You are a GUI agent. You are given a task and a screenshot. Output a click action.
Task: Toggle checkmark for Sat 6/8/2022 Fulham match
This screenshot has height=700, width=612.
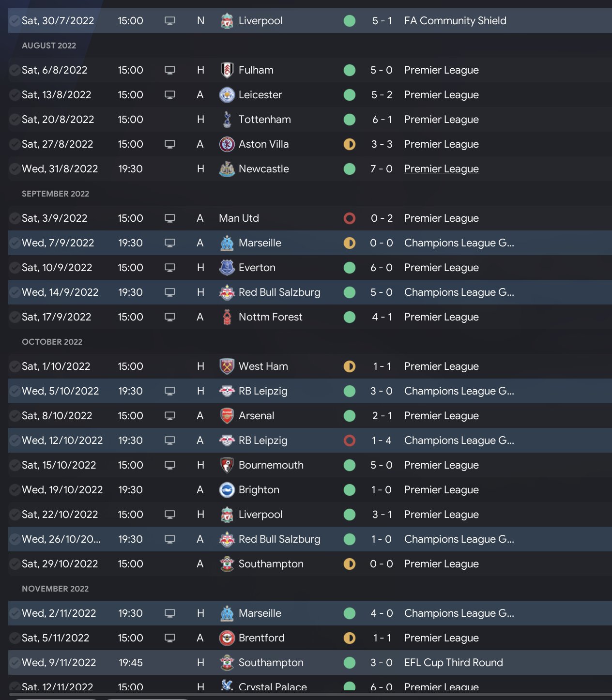(x=15, y=70)
